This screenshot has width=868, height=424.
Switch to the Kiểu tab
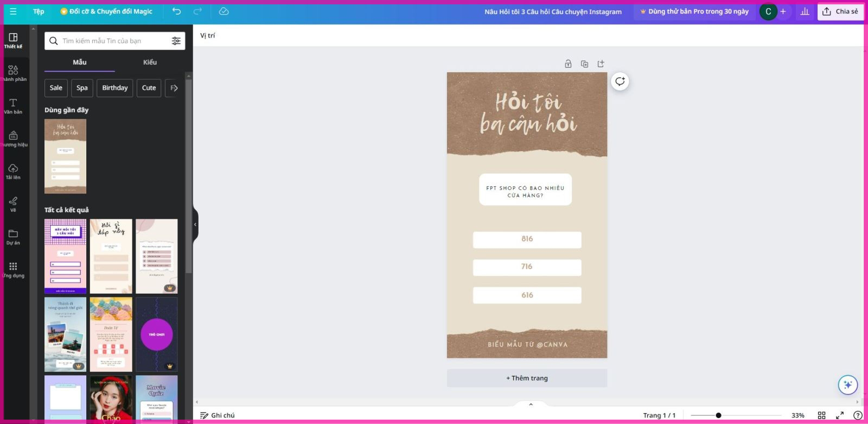(150, 62)
